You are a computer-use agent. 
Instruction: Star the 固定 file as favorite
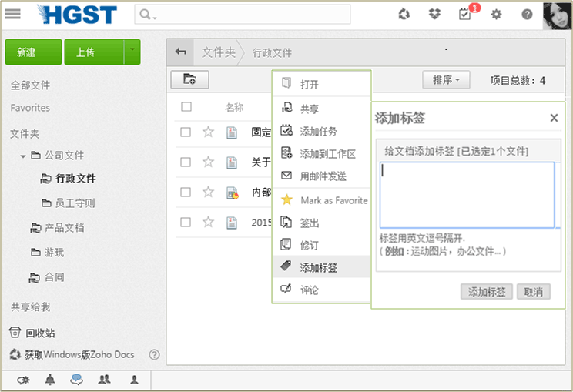[x=208, y=132]
